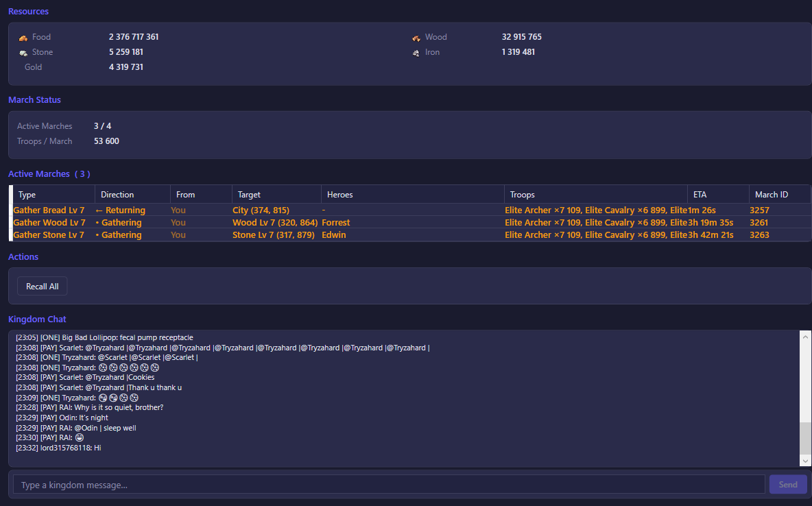
Task: Click the Returning direction cell
Action: [x=121, y=210]
